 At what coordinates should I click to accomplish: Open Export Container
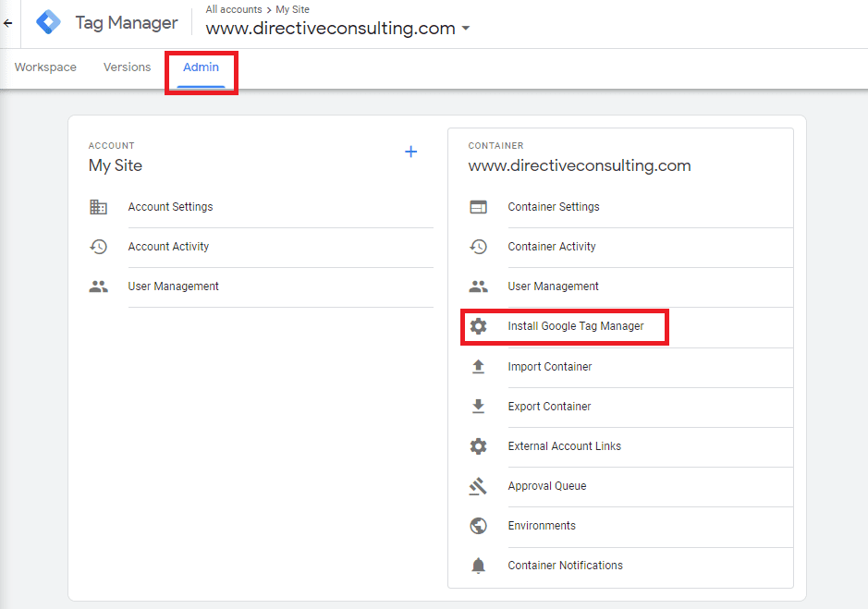549,407
